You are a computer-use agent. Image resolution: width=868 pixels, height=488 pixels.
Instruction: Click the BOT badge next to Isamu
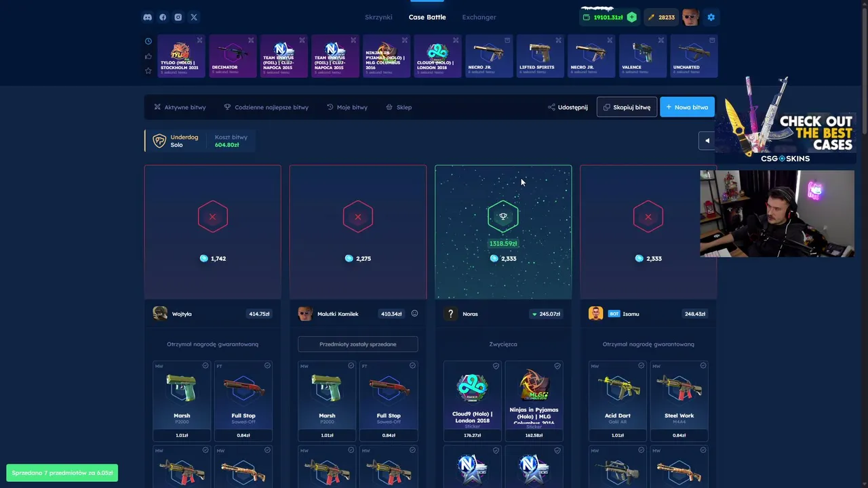(x=614, y=314)
